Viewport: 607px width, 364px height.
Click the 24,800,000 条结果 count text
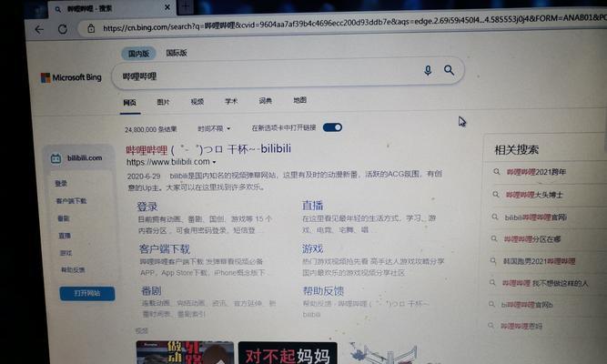coord(150,129)
